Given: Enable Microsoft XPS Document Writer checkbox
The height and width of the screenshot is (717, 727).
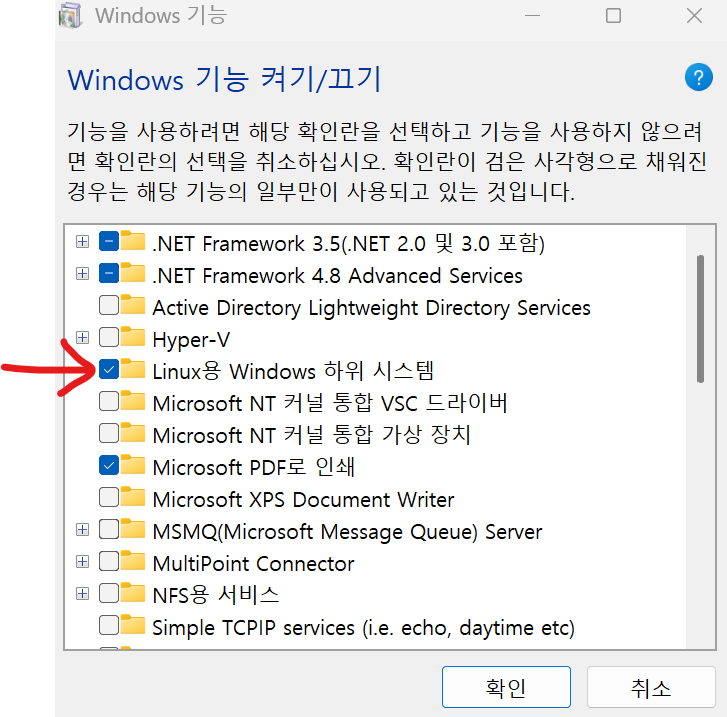Looking at the screenshot, I should click(109, 497).
